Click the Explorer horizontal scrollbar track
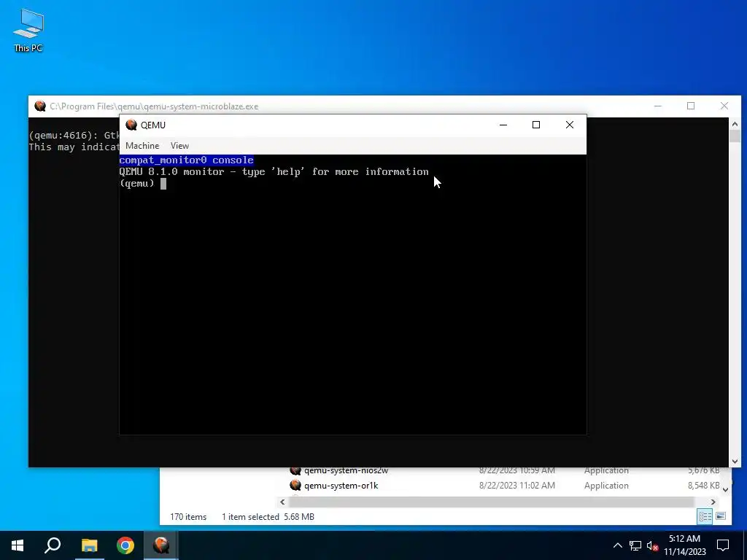The height and width of the screenshot is (560, 747). 491,502
